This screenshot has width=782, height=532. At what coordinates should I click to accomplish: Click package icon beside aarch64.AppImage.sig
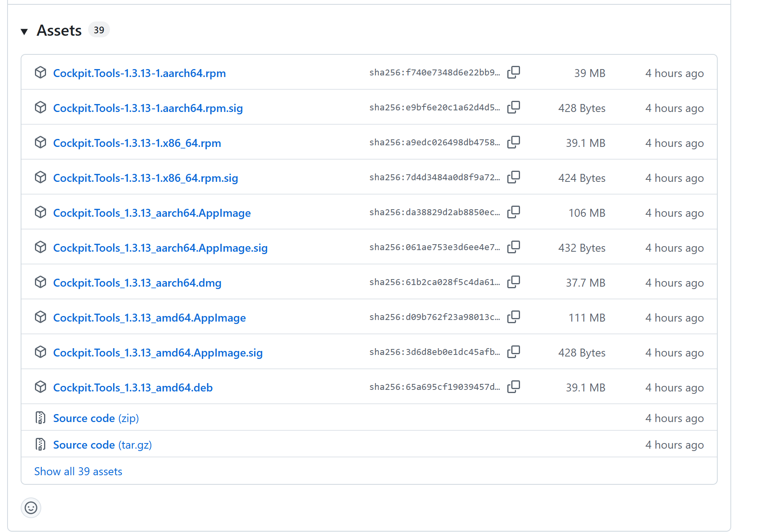click(x=40, y=247)
